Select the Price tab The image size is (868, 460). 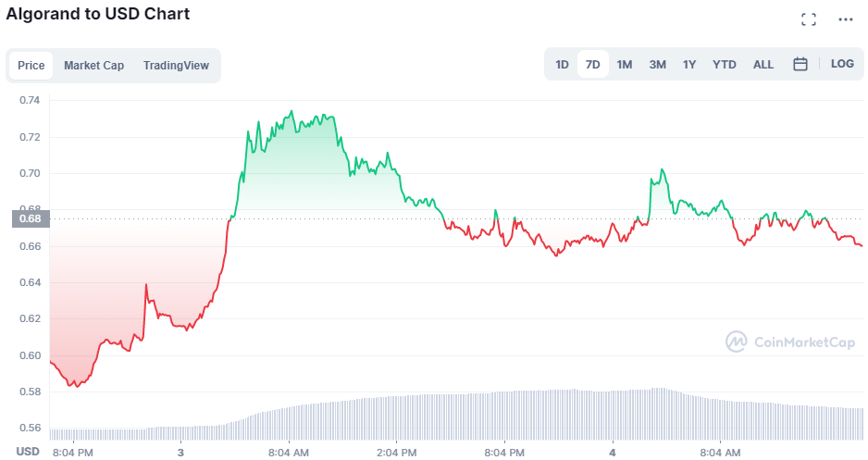tap(31, 66)
